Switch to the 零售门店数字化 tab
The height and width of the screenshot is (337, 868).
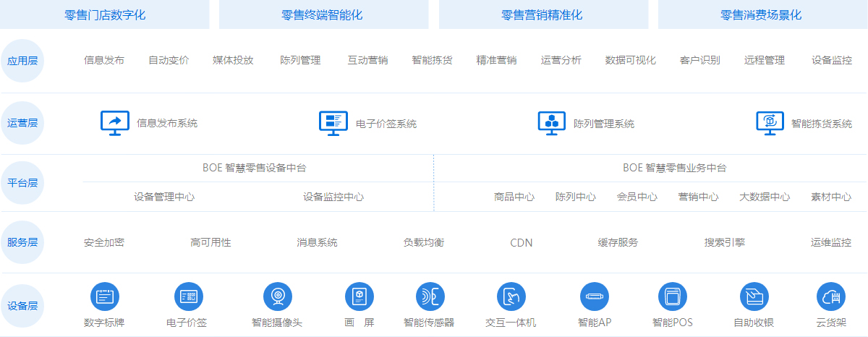point(105,14)
